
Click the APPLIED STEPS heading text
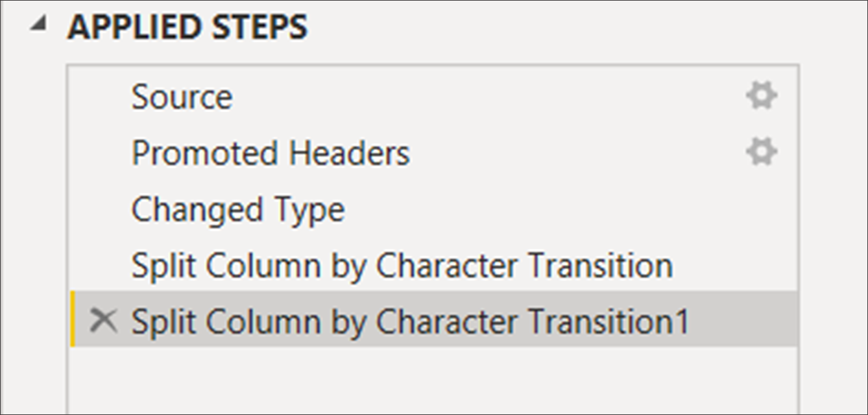187,28
